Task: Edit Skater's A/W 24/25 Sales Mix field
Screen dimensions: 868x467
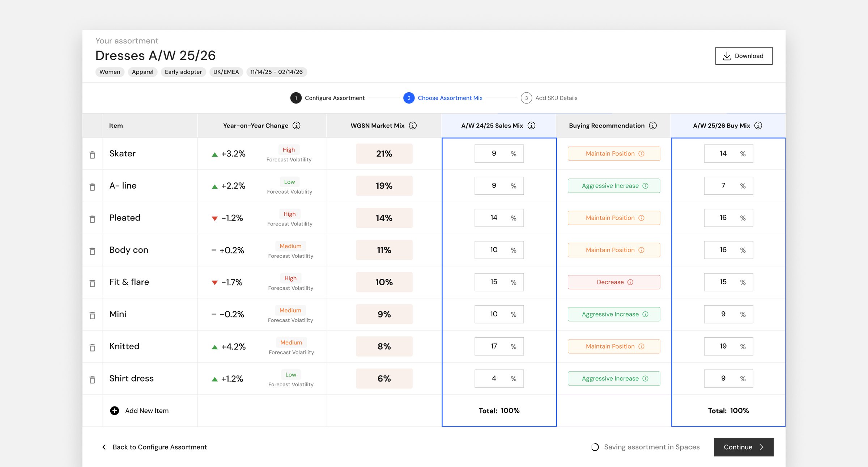Action: pyautogui.click(x=499, y=153)
